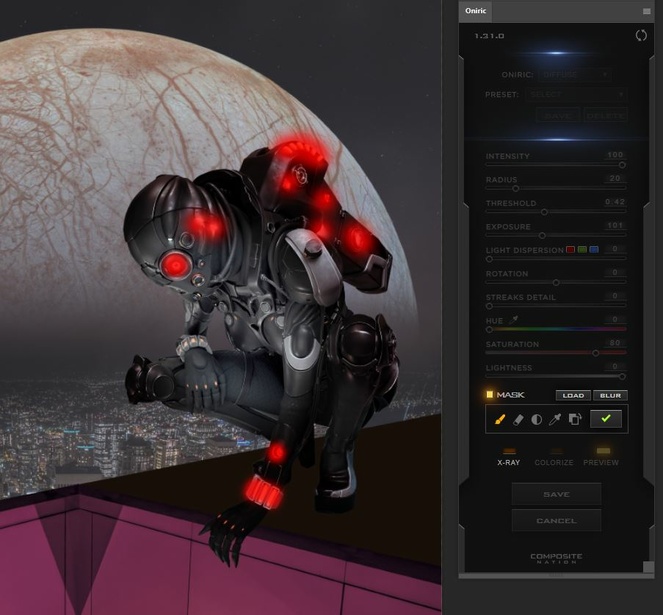
Task: Click the Load mask button
Action: coord(571,395)
